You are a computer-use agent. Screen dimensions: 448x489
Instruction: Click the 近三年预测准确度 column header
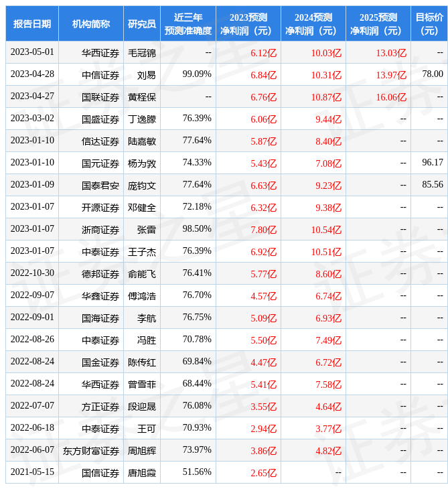[x=188, y=23]
